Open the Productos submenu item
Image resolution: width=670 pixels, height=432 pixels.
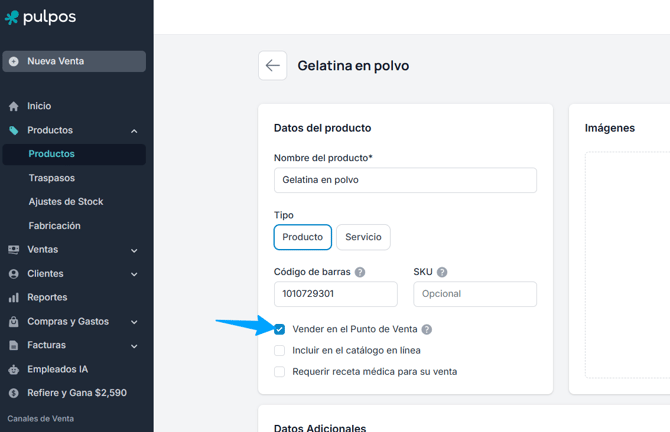tap(74, 154)
